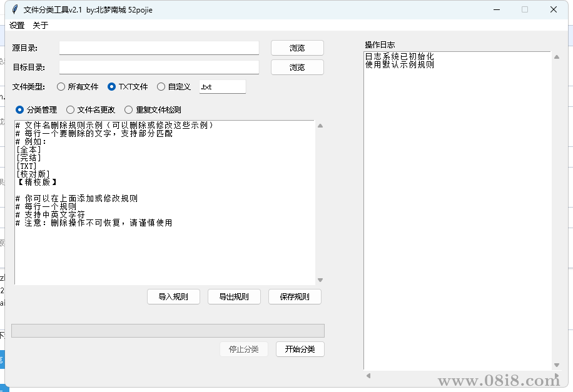Click the log panel scroll-down arrow
Image resolution: width=573 pixels, height=392 pixels.
click(x=556, y=364)
